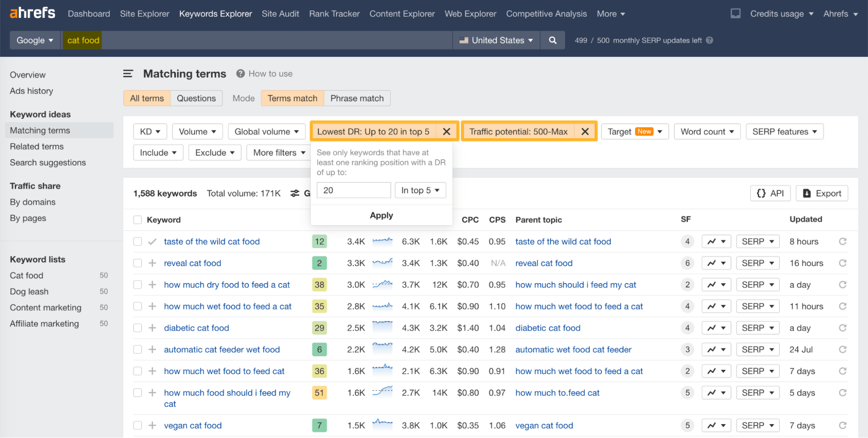Refresh metrics for "taste of the wild cat food"
This screenshot has height=438, width=868.
842,241
